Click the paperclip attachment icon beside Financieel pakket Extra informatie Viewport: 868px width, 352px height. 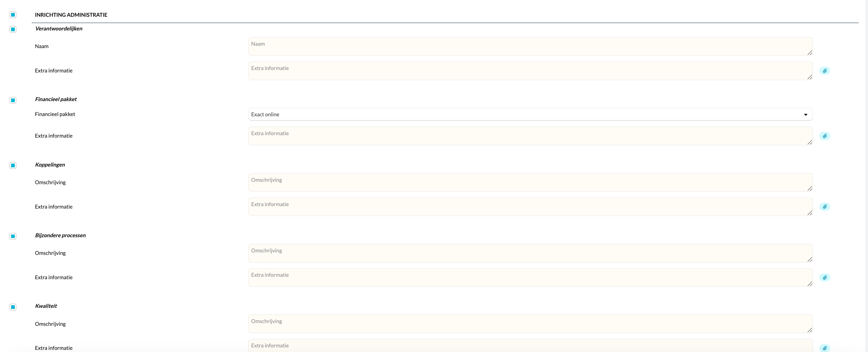824,136
